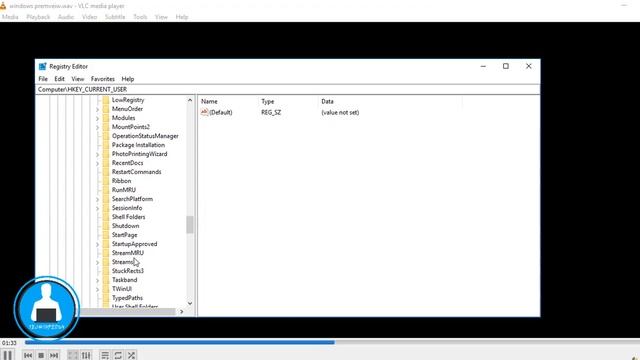
Task: Click the Data column header
Action: [390, 101]
